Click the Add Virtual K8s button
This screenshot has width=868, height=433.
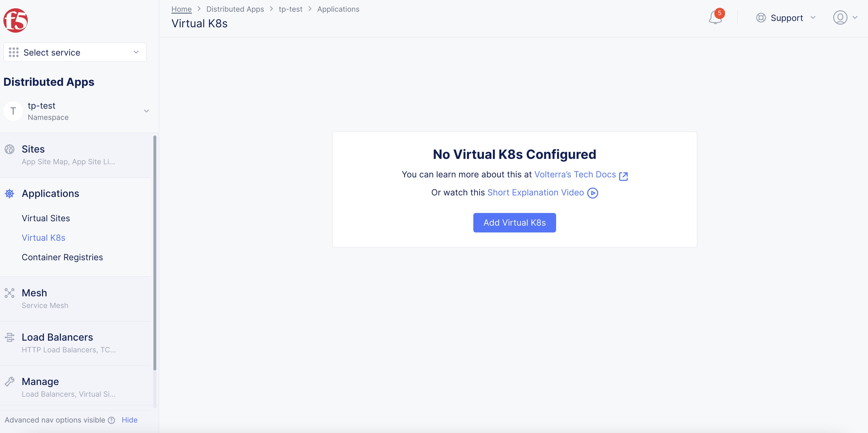pyautogui.click(x=514, y=222)
